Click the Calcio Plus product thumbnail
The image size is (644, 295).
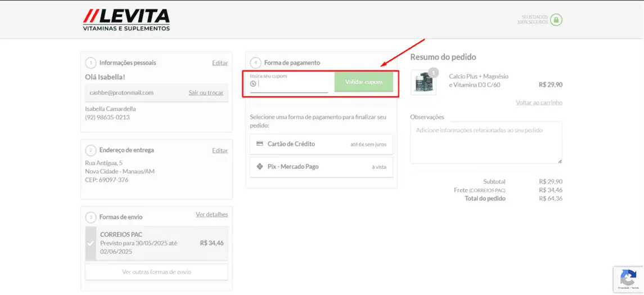click(424, 82)
